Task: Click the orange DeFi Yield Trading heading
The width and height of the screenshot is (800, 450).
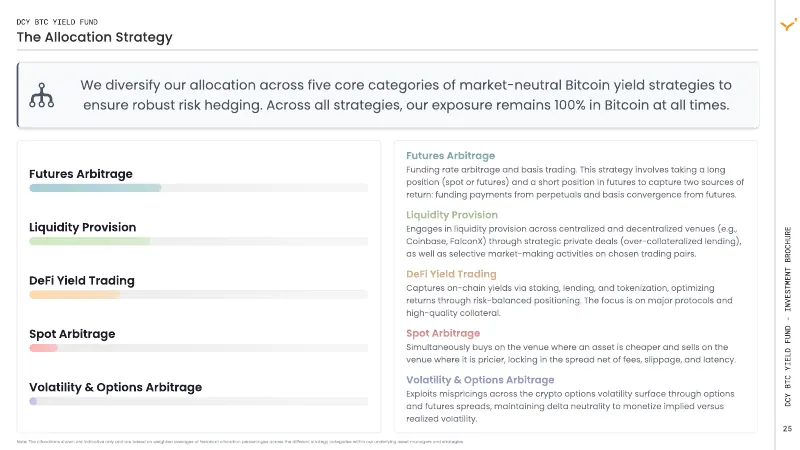Action: 451,274
